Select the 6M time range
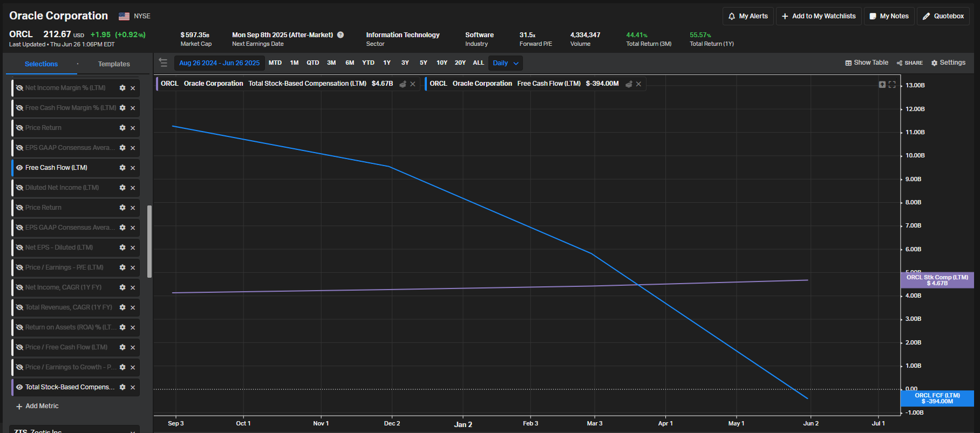Image resolution: width=980 pixels, height=433 pixels. [350, 63]
